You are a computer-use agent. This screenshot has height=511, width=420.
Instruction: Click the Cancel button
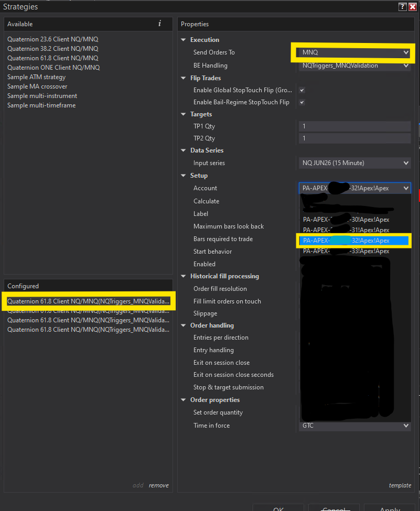(x=333, y=509)
